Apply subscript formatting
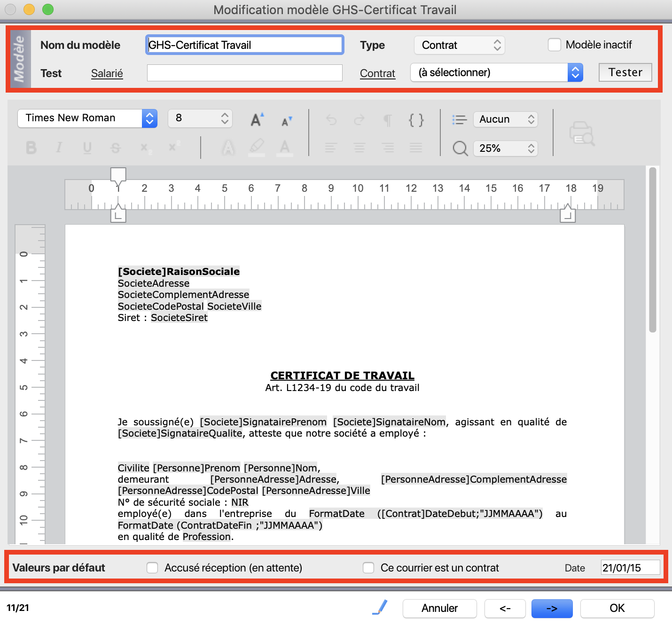 [x=145, y=148]
